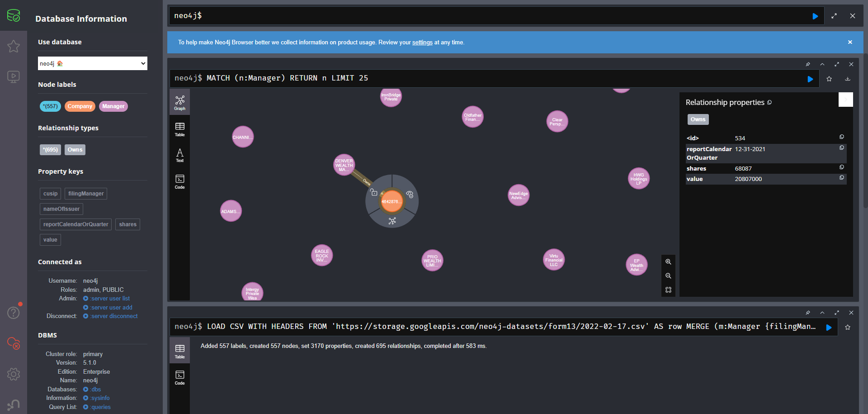Zoom out on the graph

pyautogui.click(x=668, y=276)
